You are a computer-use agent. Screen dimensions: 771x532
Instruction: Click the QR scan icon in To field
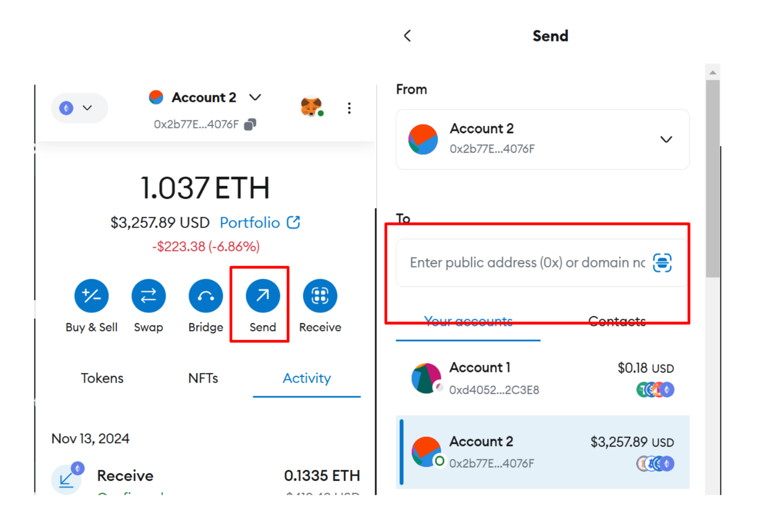click(662, 263)
